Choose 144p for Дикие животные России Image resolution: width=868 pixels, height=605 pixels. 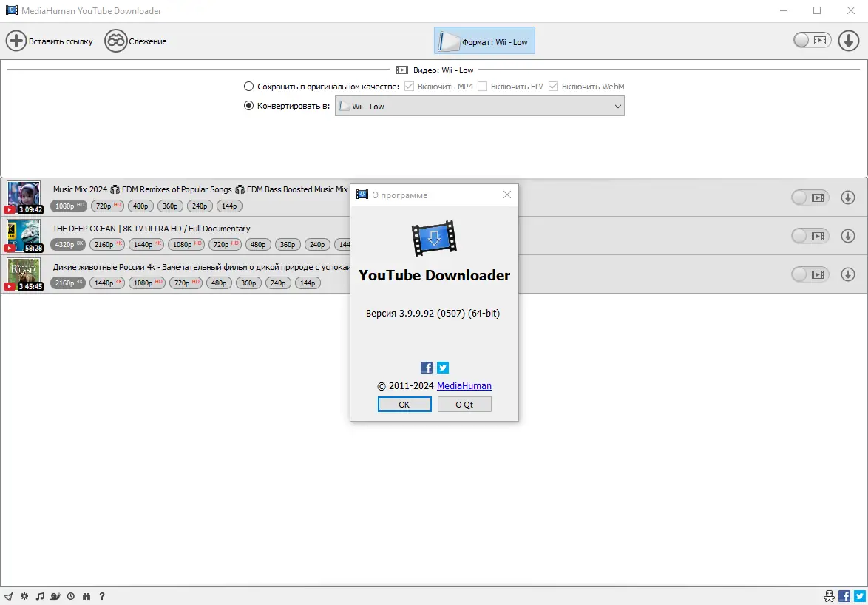[308, 283]
